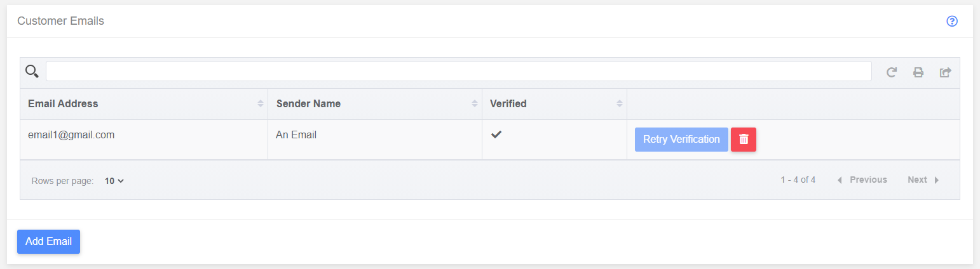Sort by Verified column arrows
The height and width of the screenshot is (269, 980).
(619, 103)
